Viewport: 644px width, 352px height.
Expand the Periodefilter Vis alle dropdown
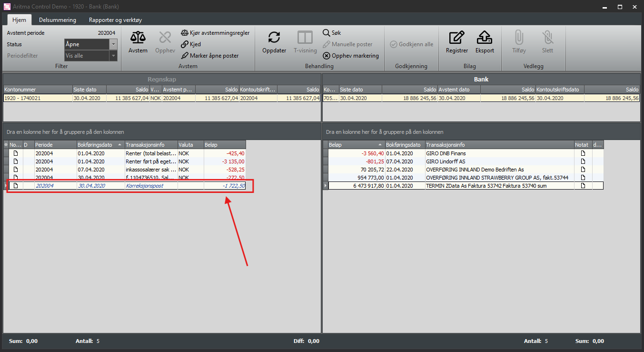tap(113, 56)
